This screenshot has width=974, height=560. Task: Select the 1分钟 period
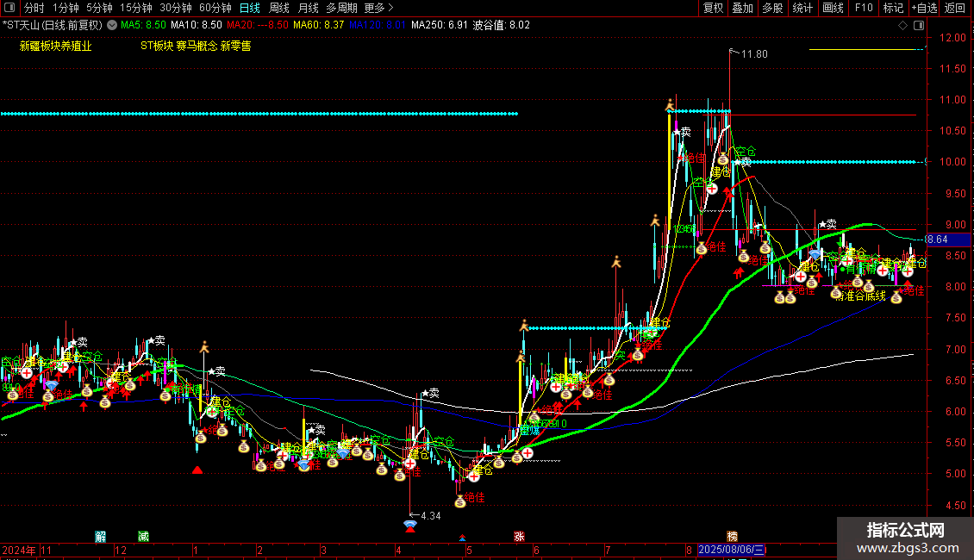[x=66, y=8]
